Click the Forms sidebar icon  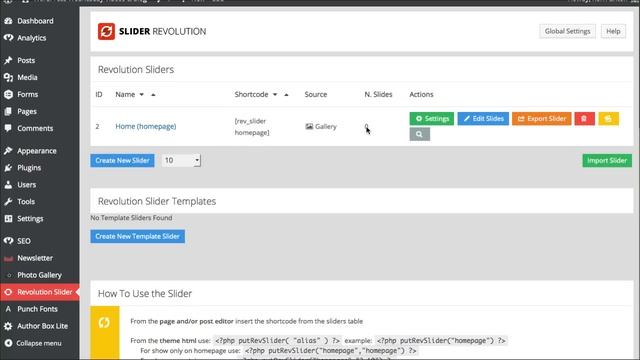(8, 94)
